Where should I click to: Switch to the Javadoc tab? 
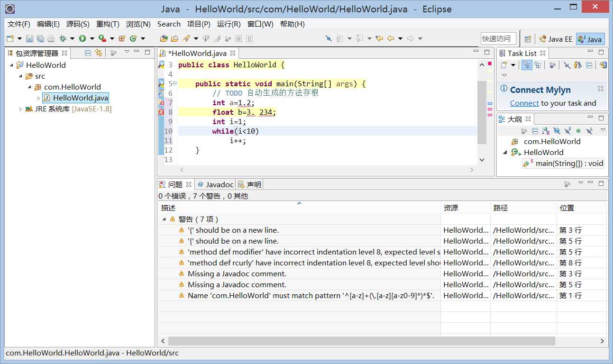tap(216, 184)
